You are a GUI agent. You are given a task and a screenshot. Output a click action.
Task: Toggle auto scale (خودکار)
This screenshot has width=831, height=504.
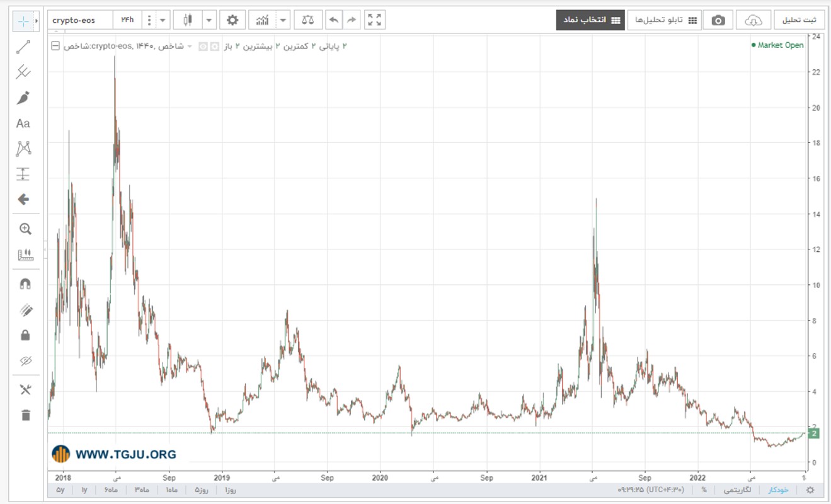[x=778, y=490]
